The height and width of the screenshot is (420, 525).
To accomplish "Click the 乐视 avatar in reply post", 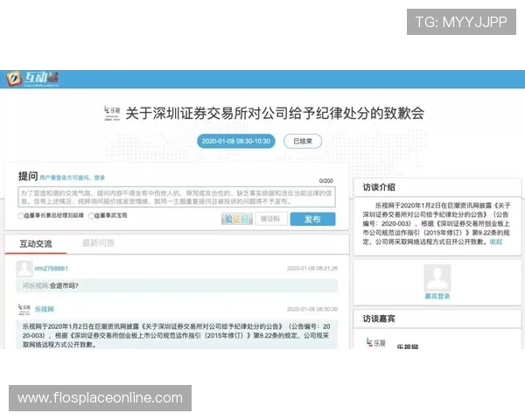I will [24, 309].
